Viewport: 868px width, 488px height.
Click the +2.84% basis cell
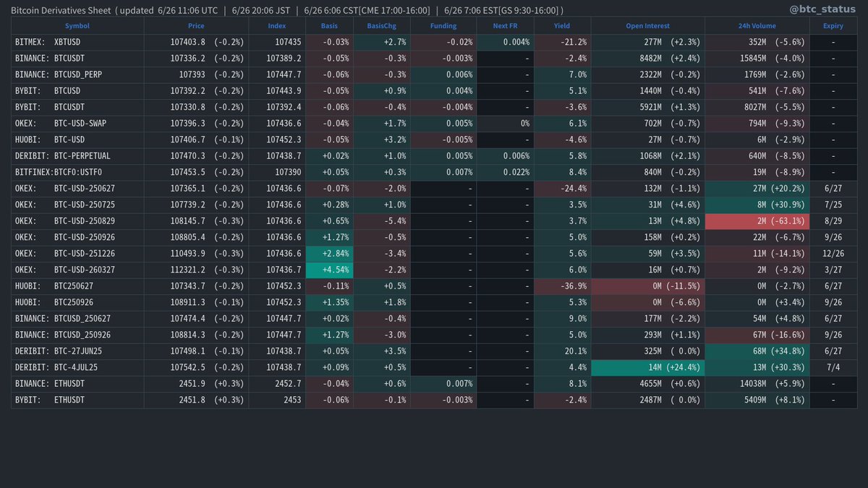(x=329, y=253)
